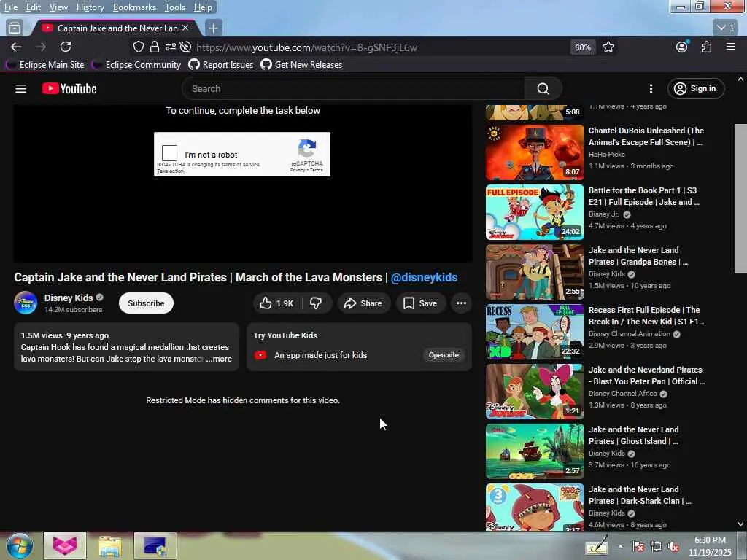Expand the description with ...more

tap(219, 359)
